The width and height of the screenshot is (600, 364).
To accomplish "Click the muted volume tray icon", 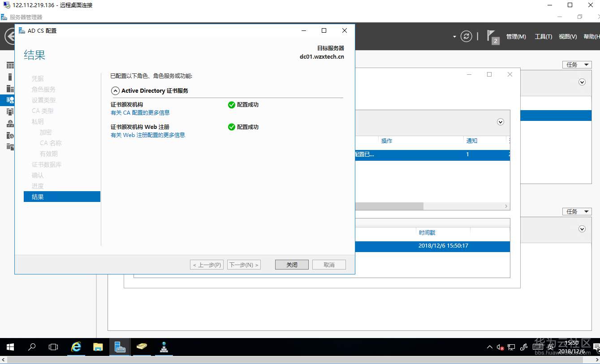I will 501,347.
